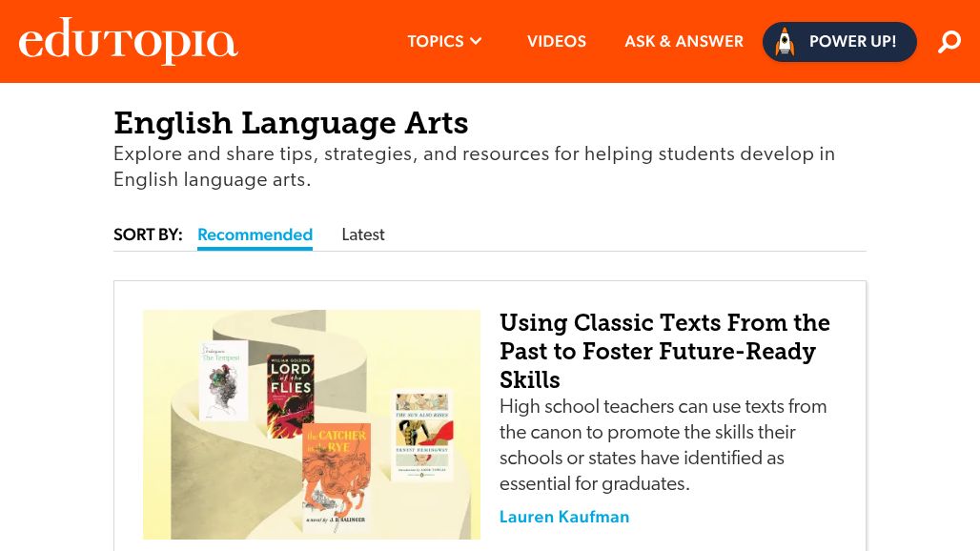Screen dimensions: 980x551
Task: Open the 'Using Classic Texts' article title
Action: [664, 351]
